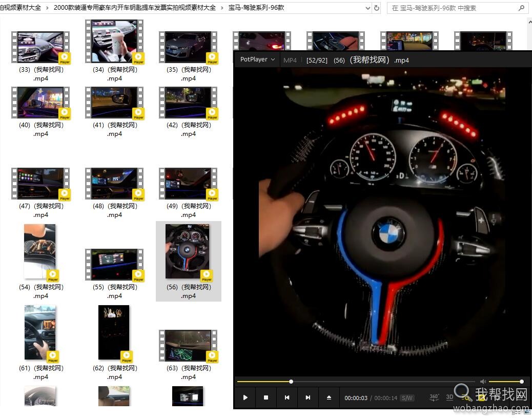The image size is (532, 418).
Task: Go to breadcrumb 宝马-驾驶系列-96款
Action: point(256,8)
